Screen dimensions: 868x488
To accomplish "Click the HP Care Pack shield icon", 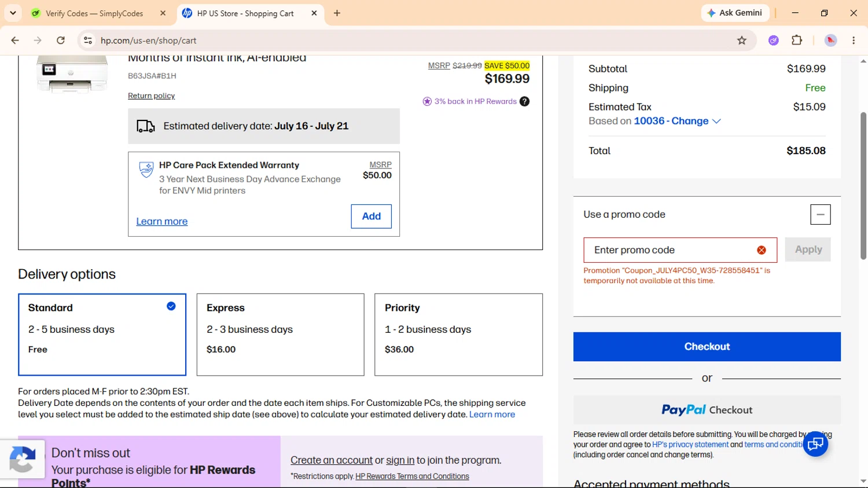I will [146, 170].
